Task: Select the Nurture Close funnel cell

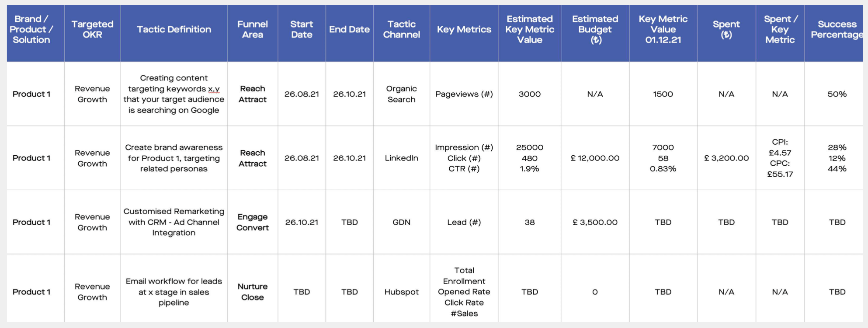Action: (x=253, y=292)
